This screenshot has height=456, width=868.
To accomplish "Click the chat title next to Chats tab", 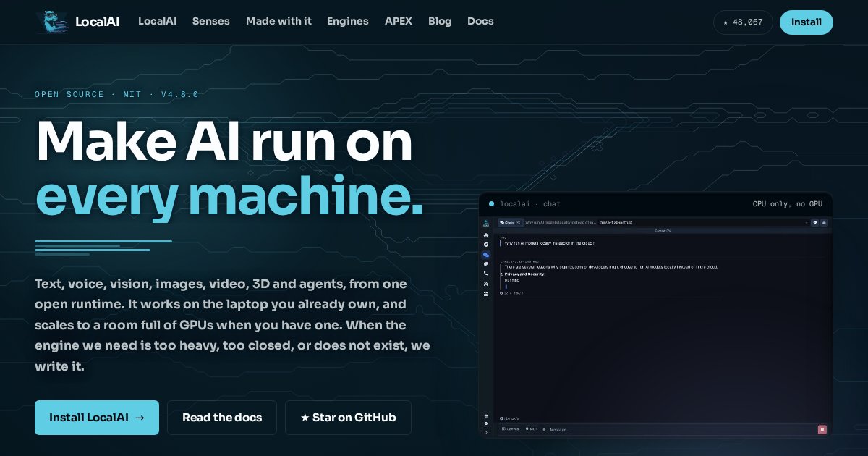I will coord(561,222).
